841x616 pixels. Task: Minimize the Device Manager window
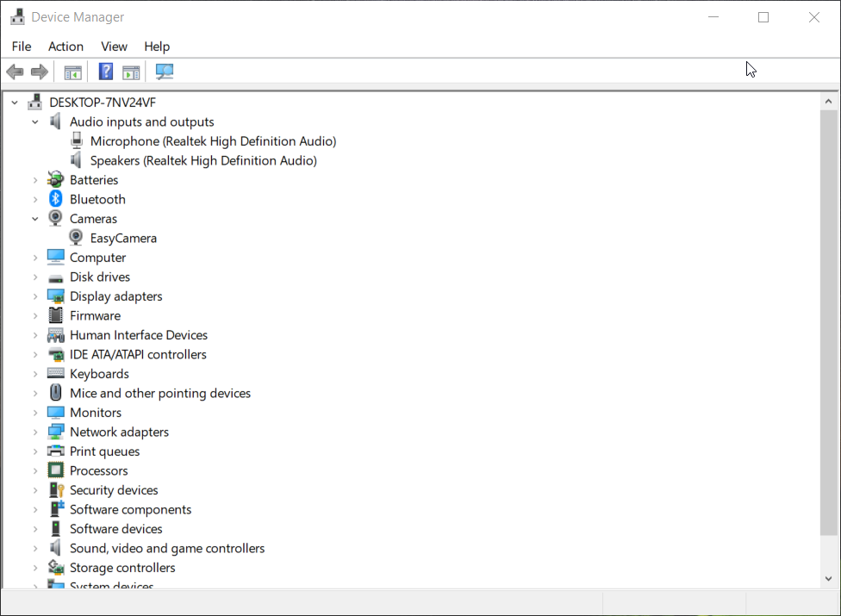click(713, 17)
